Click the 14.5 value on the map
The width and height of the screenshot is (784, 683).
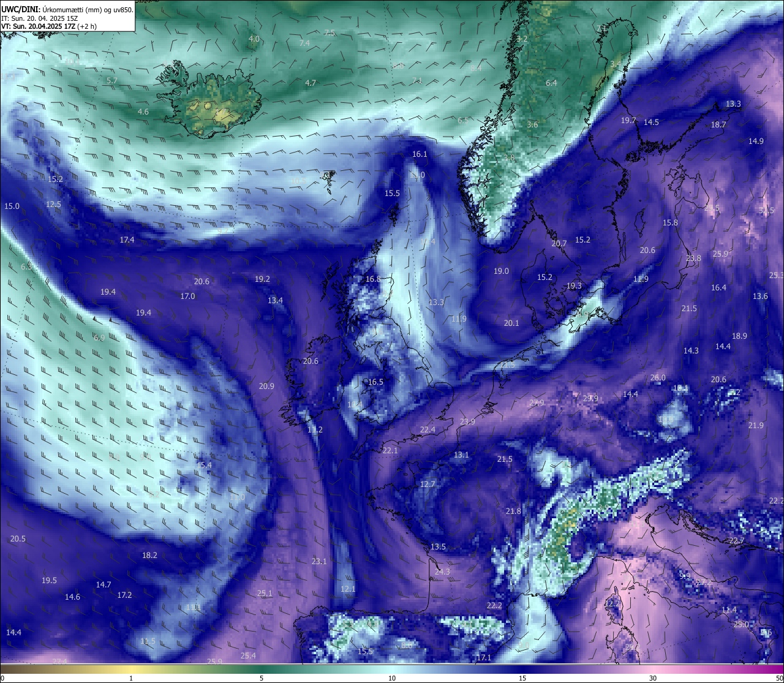click(x=651, y=123)
